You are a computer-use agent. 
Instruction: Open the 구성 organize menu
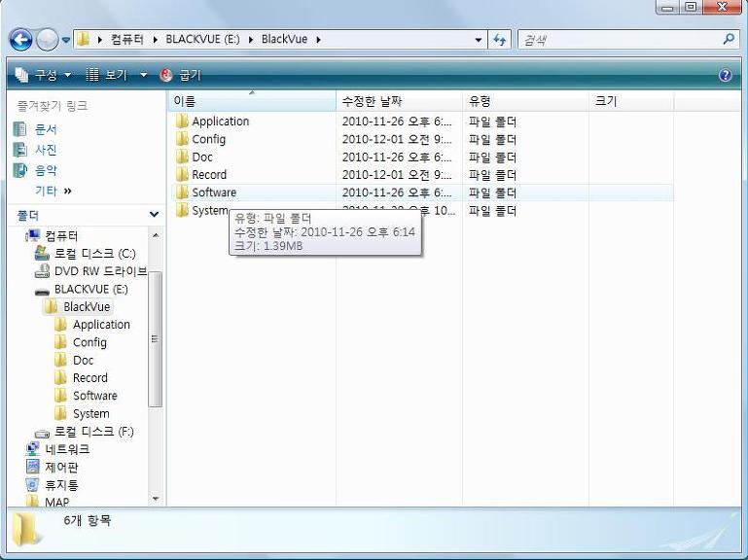tap(43, 75)
